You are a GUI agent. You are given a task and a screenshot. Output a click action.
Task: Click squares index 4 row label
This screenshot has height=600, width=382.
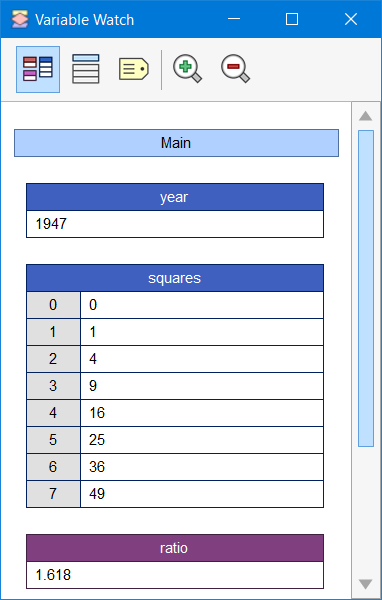pos(53,413)
